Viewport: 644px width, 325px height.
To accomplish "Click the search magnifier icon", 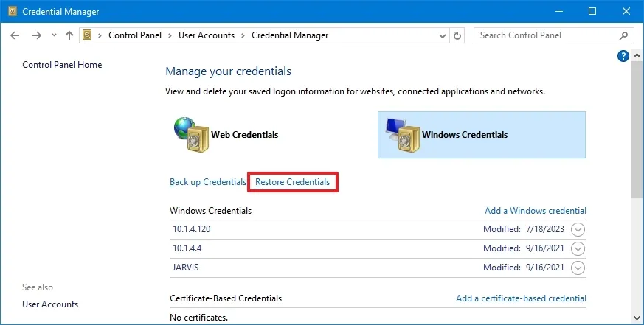I will pos(623,35).
